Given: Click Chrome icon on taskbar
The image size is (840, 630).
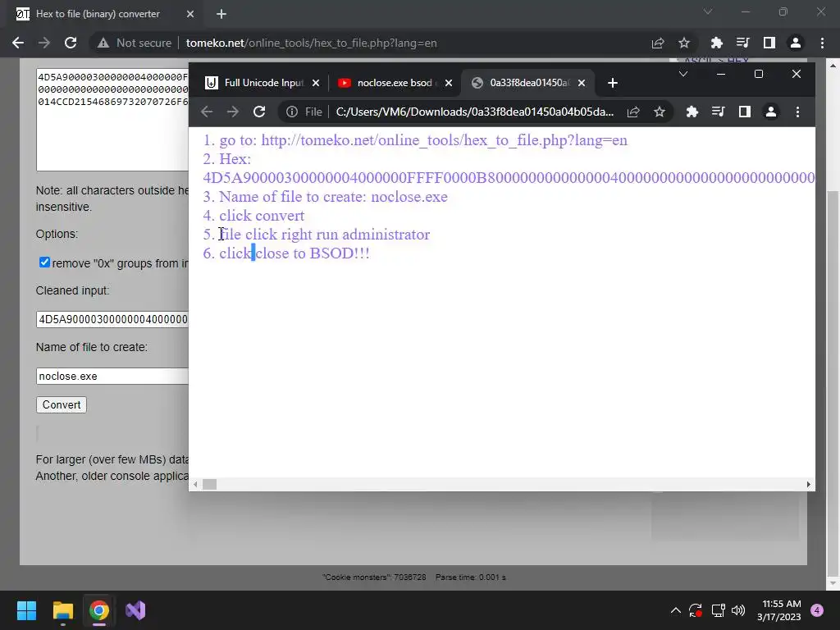Looking at the screenshot, I should (99, 610).
